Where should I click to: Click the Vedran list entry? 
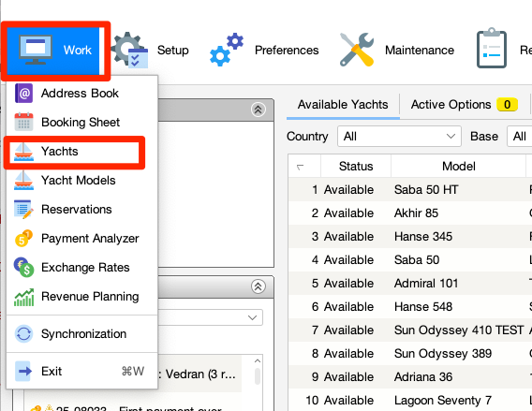point(200,374)
